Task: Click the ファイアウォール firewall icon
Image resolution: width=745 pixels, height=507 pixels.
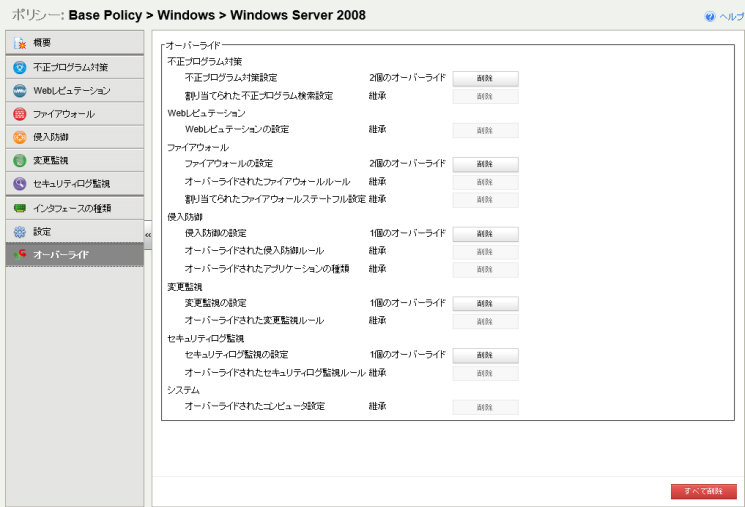Action: tap(20, 114)
